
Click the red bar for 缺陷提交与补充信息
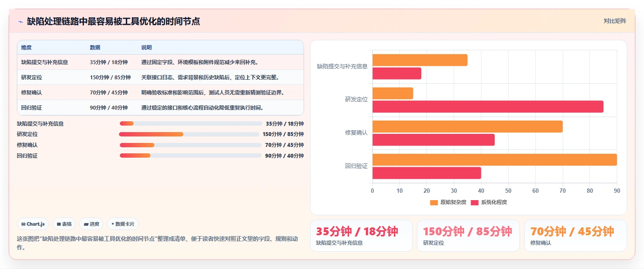397,74
